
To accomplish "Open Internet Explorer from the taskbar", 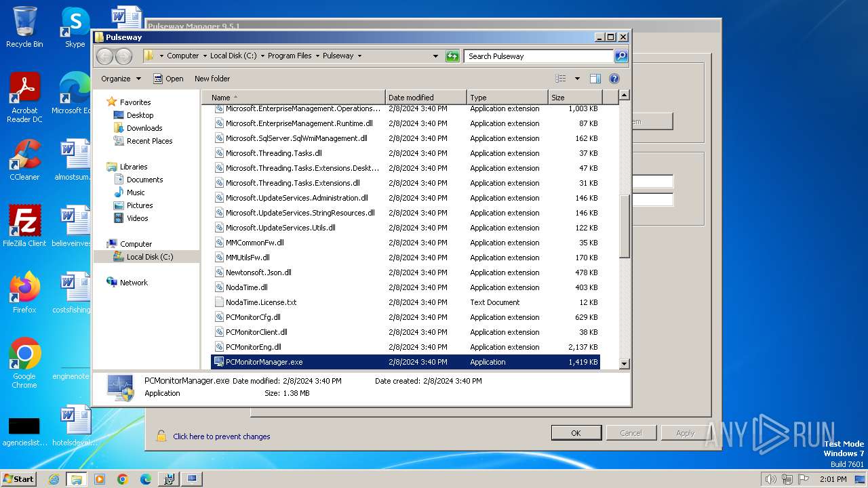I will tap(54, 479).
